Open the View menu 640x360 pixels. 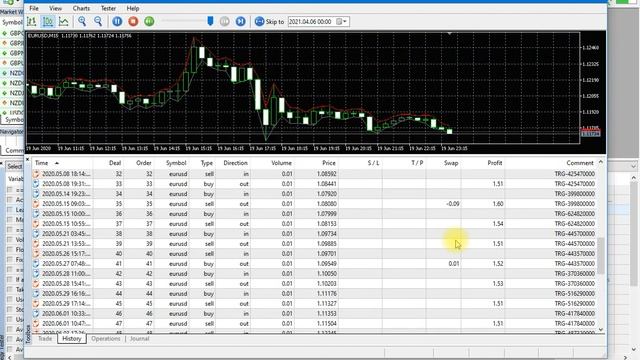point(56,8)
